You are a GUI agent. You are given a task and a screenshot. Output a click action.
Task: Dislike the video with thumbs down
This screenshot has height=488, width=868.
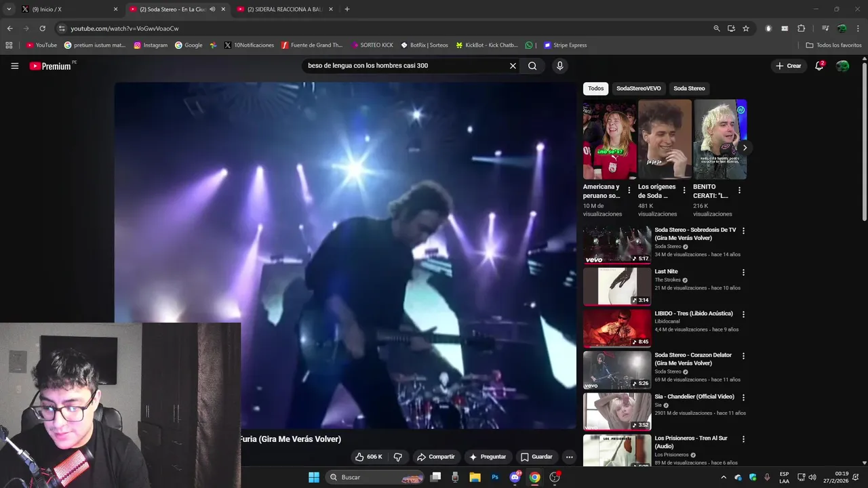point(398,457)
